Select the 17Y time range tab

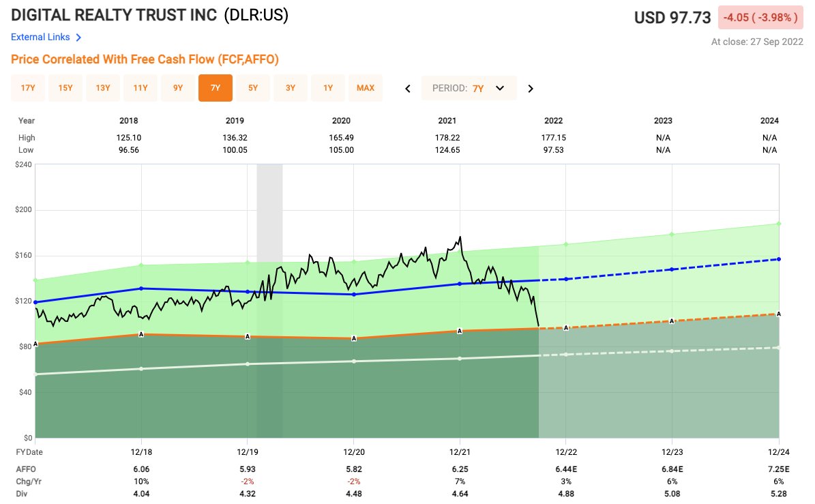(28, 88)
